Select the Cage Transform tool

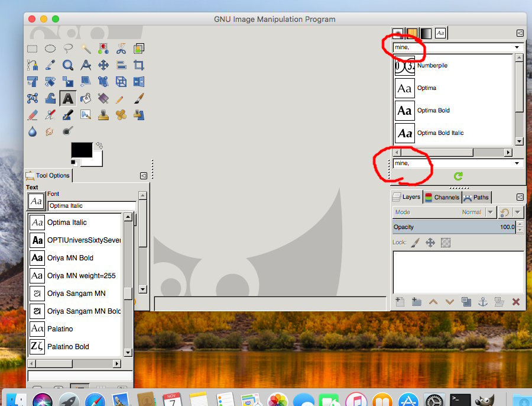pyautogui.click(x=33, y=98)
